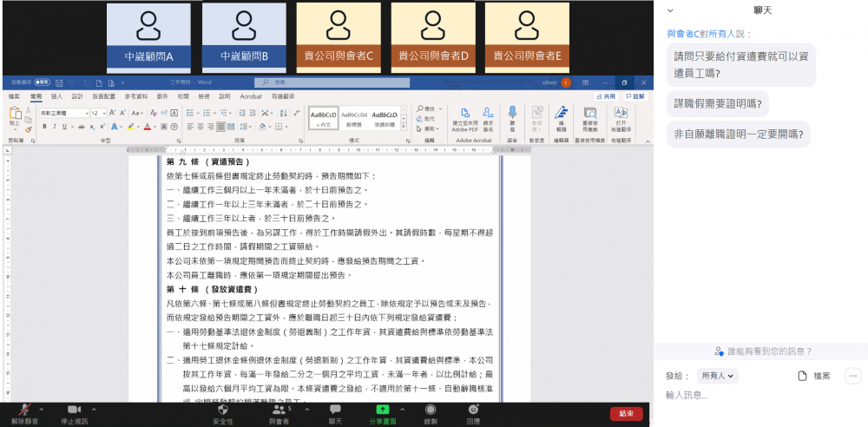This screenshot has width=868, height=427.
Task: Switch to the 校閱 ribbon tab
Action: (182, 96)
